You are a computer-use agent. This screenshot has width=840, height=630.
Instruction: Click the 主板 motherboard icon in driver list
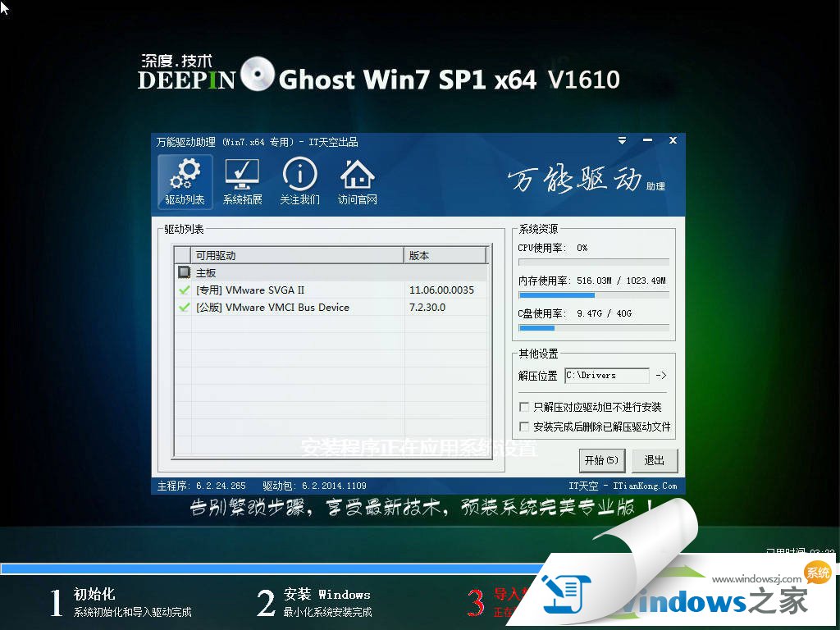pos(184,272)
